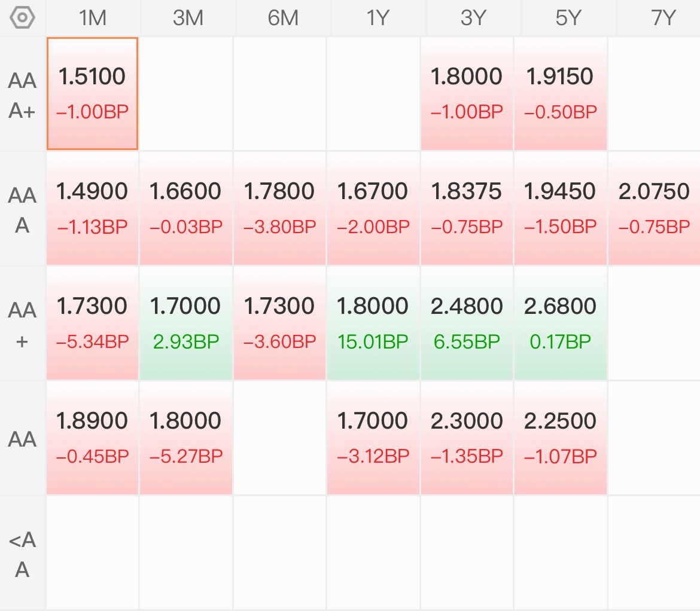Click the AAA 3Y cell showing 1.8375
This screenshot has width=700, height=611.
tap(467, 208)
